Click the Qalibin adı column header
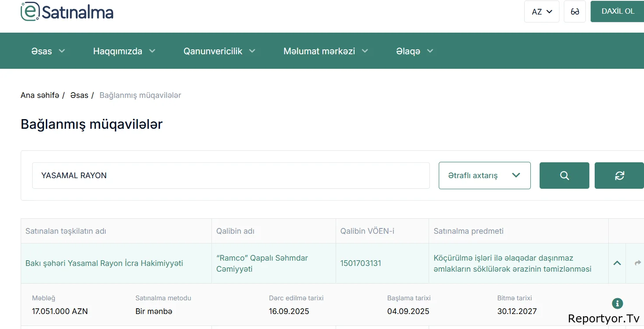Image resolution: width=644 pixels, height=329 pixels. (x=235, y=231)
